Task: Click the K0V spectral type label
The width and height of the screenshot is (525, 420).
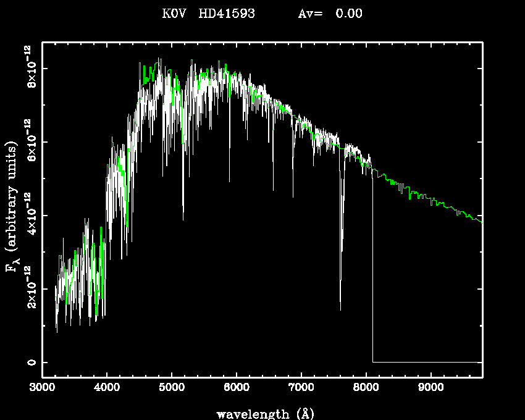Action: [174, 14]
